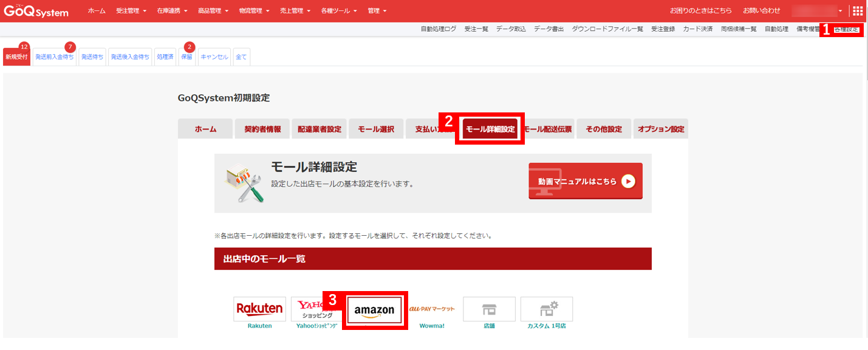This screenshot has width=868, height=350.
Task: Open the Amazon mall detail settings
Action: click(x=375, y=310)
